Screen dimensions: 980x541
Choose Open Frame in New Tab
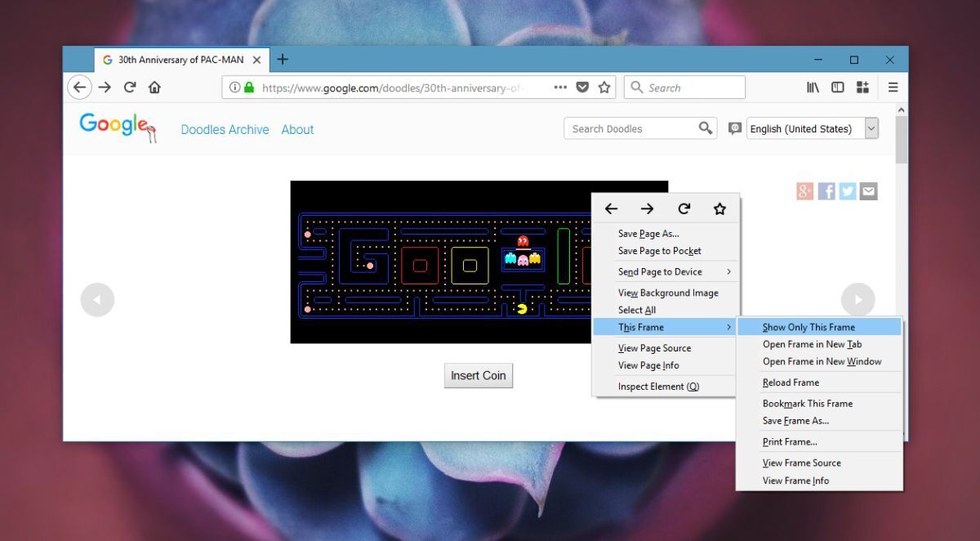click(x=812, y=345)
